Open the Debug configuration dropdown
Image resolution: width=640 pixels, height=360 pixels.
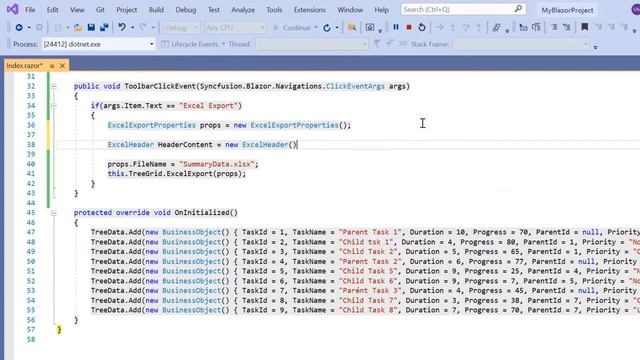pos(181,28)
